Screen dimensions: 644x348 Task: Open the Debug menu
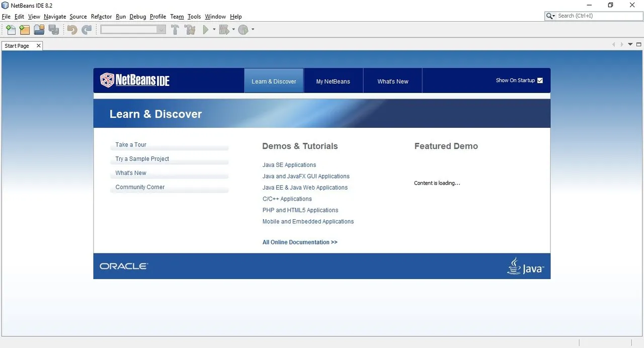point(138,17)
